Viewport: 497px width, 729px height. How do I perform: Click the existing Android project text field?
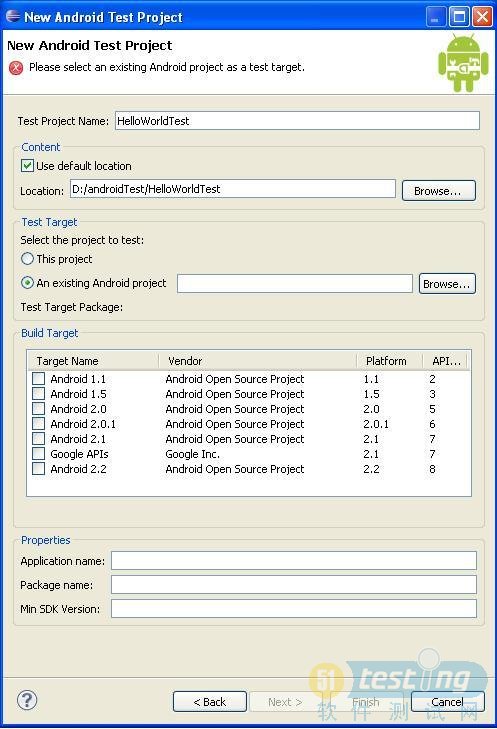coord(295,283)
